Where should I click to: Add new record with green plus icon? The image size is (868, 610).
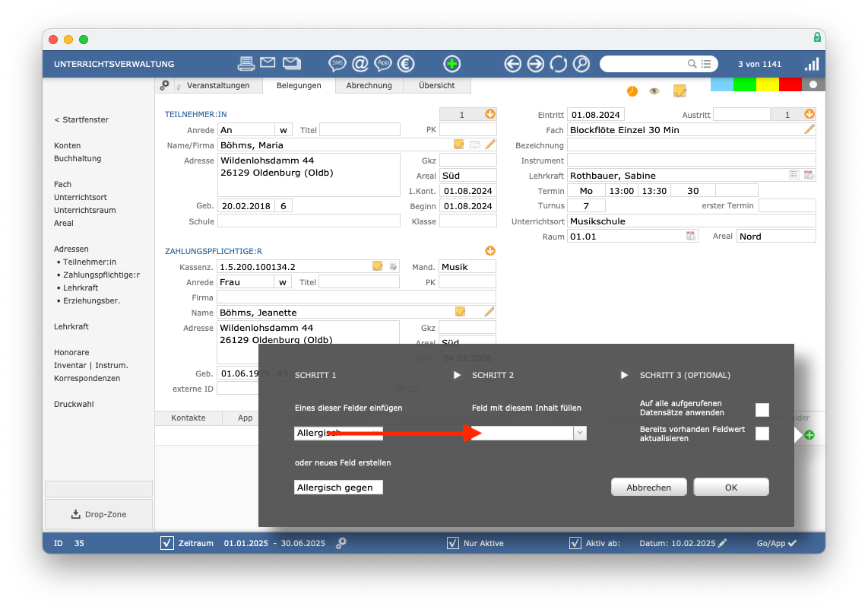451,64
